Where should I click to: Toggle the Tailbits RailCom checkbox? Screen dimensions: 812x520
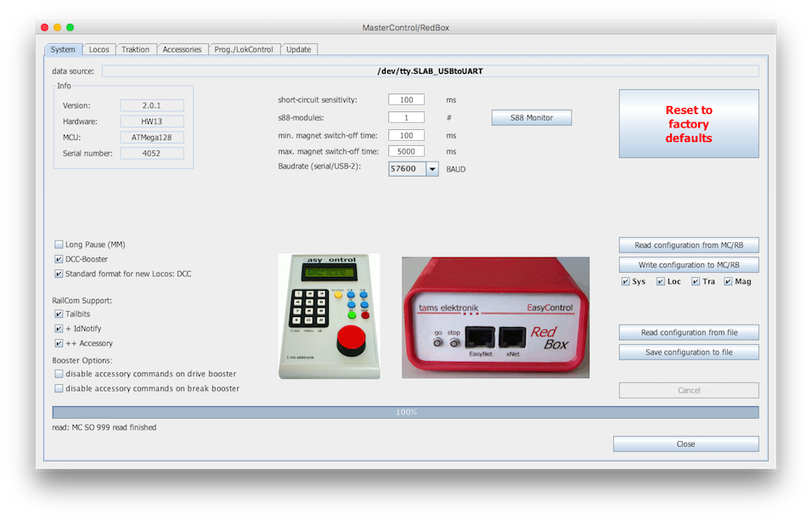click(x=59, y=314)
